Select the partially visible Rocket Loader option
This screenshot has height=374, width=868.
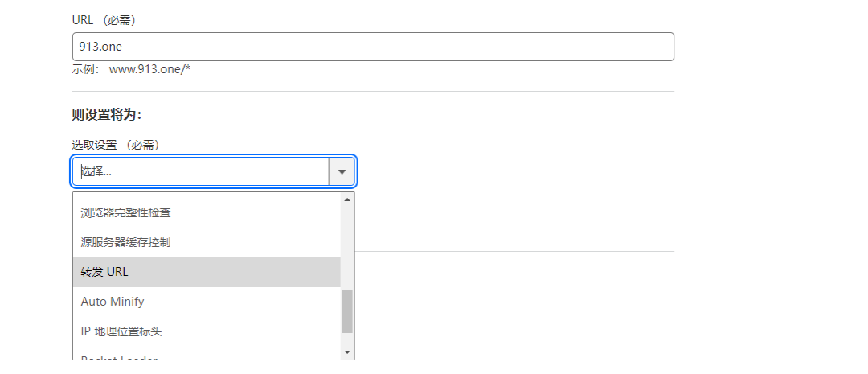121,356
